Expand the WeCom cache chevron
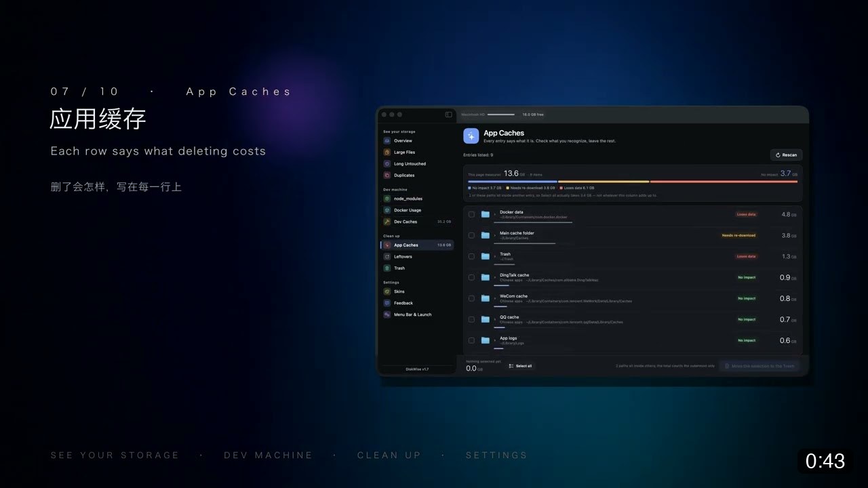This screenshot has height=488, width=868. (494, 298)
